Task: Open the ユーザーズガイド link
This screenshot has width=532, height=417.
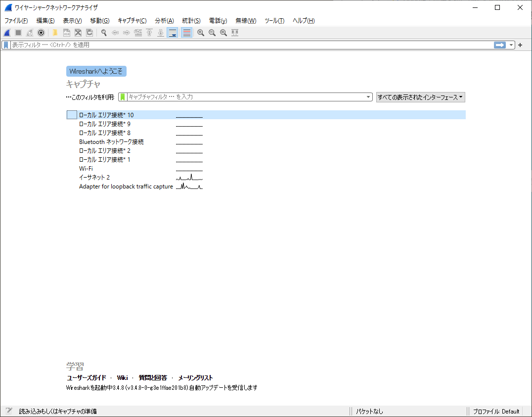Action: tap(86, 377)
